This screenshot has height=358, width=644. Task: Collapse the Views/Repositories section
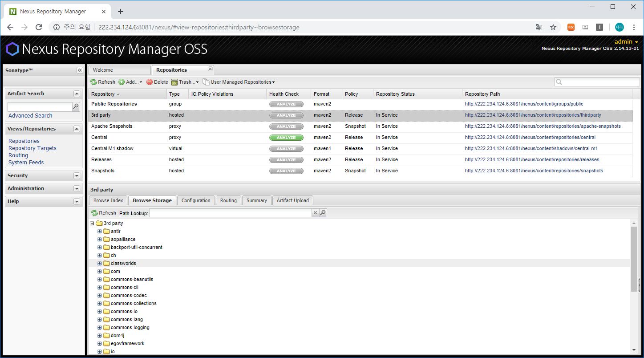tap(77, 129)
